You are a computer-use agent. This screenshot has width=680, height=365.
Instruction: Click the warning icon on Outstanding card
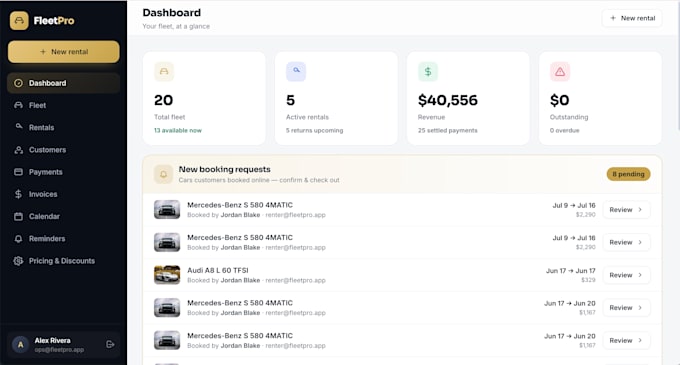tap(560, 72)
